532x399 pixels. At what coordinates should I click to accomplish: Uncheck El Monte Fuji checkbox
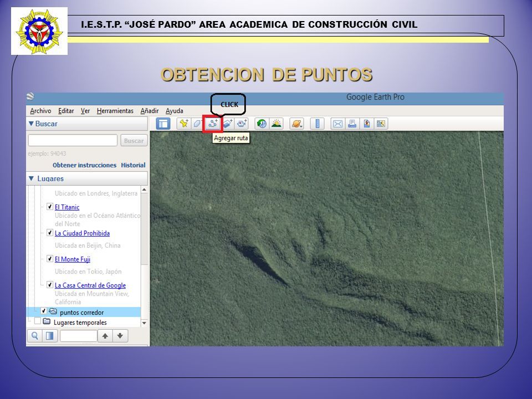[x=50, y=259]
